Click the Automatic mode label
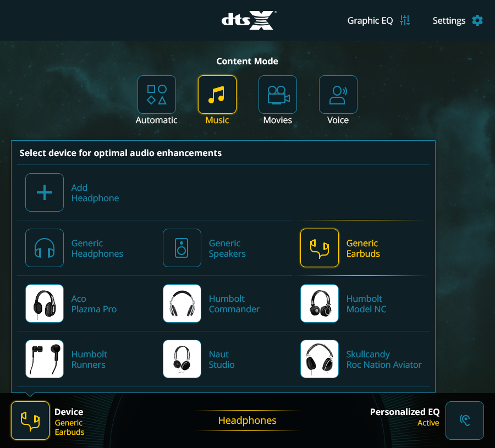Viewport: 495px width, 448px height. pyautogui.click(x=157, y=120)
